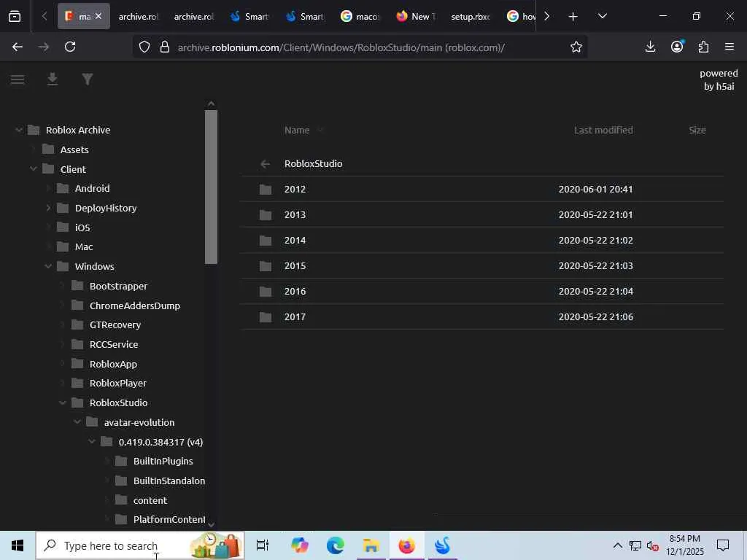Screen dimensions: 747x560
Task: Select RobloxPlayer in the tree
Action: (x=117, y=384)
